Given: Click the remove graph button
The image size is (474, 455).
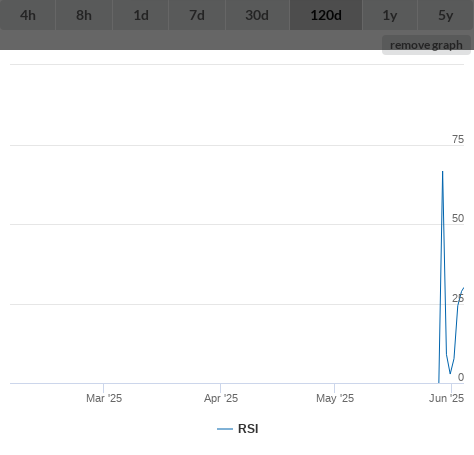Looking at the screenshot, I should [x=426, y=45].
